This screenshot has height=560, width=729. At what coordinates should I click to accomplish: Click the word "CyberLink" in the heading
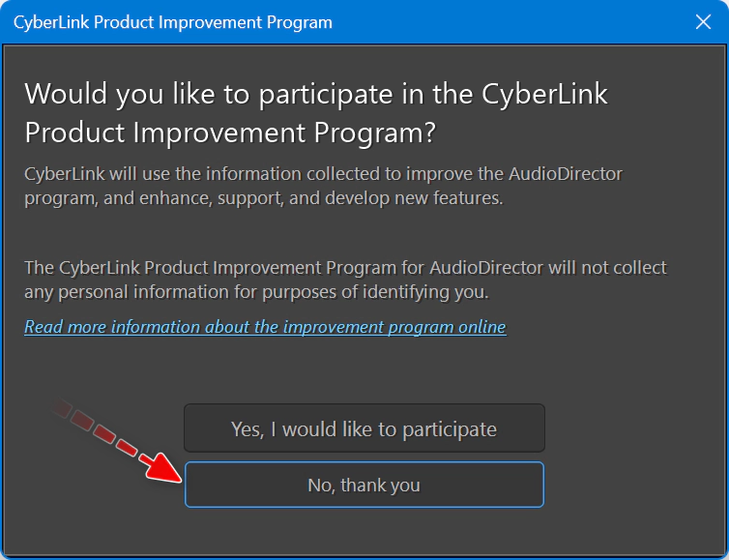[544, 94]
